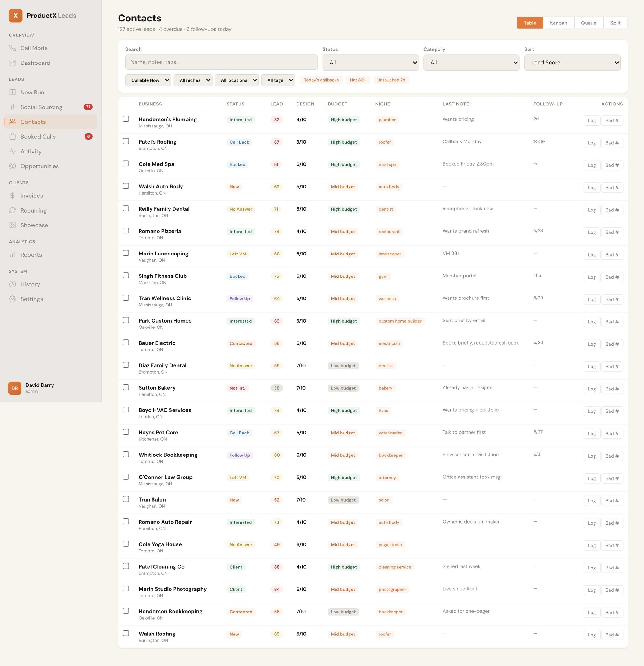Screen dimensions: 644x666
Task: Click the Interested status on Boyd HVAC Services
Action: (241, 411)
